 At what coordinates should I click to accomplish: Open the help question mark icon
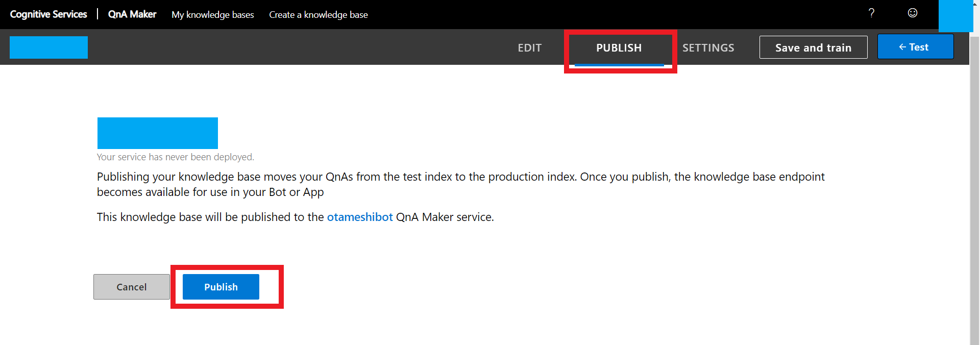[871, 13]
